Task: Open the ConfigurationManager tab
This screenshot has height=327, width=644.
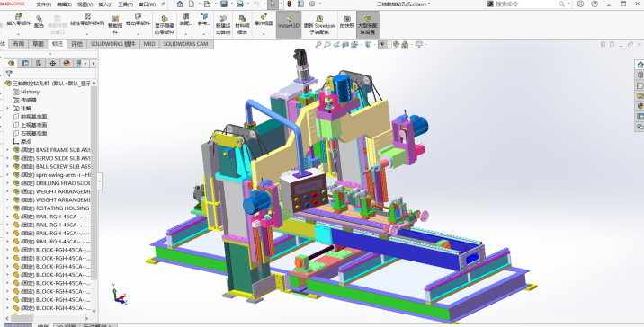Action: 39,63
